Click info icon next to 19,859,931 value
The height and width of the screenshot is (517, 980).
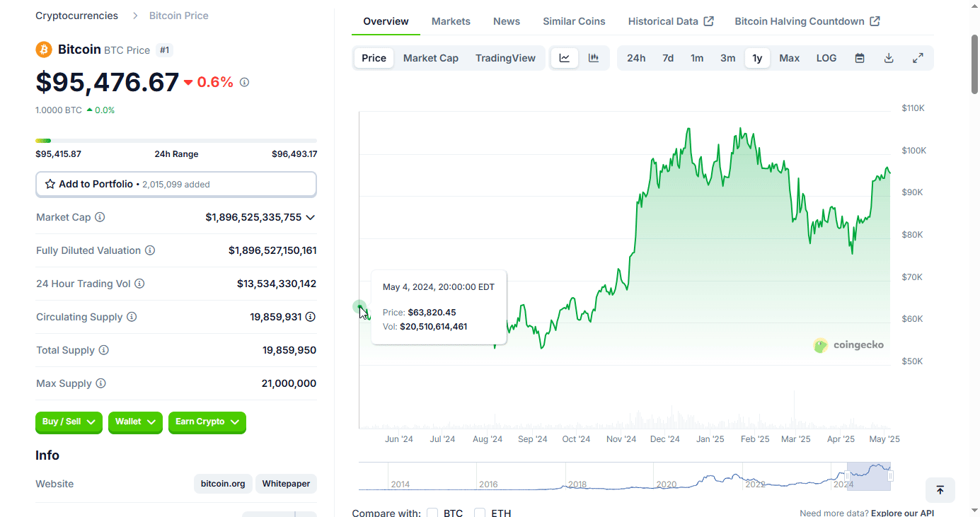pyautogui.click(x=311, y=317)
